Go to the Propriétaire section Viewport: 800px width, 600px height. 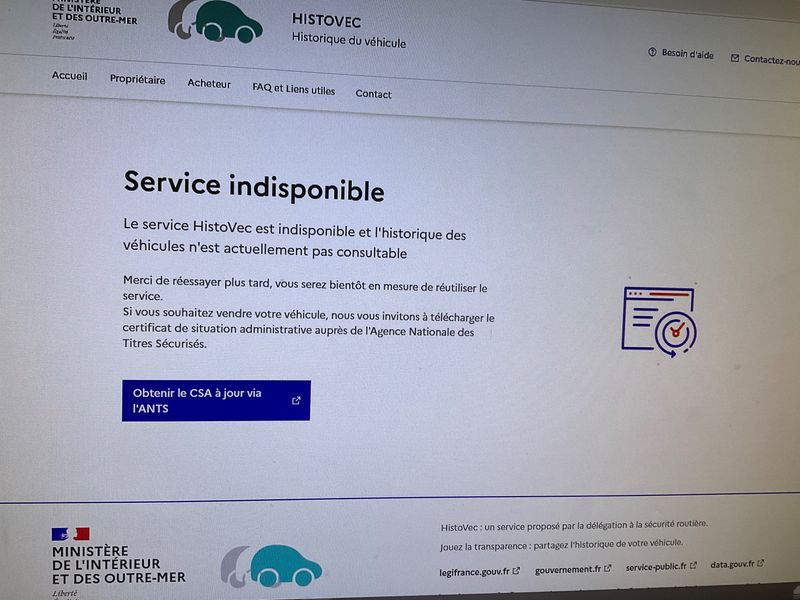(137, 80)
